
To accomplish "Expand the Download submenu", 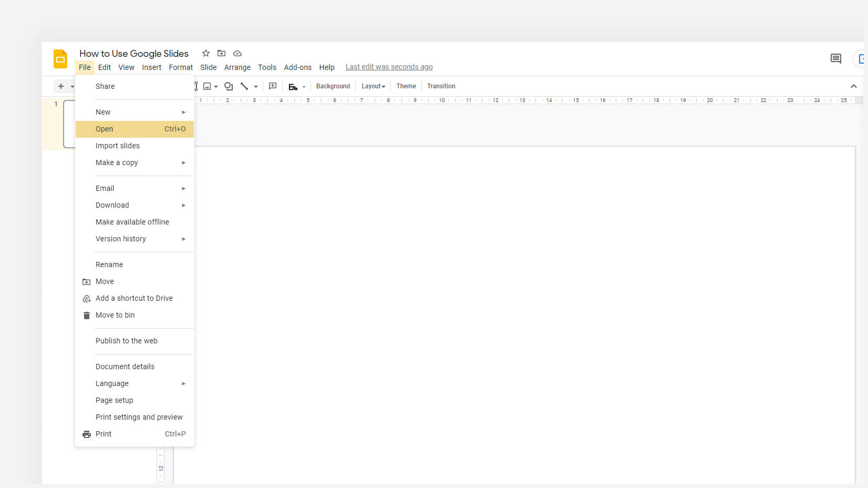I will 184,205.
